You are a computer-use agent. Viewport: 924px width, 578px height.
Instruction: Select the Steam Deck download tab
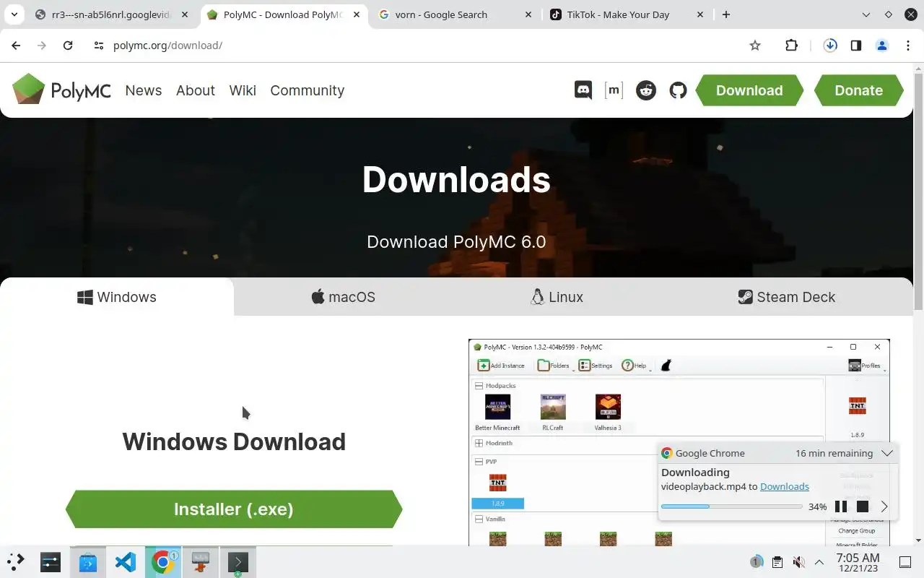tap(786, 297)
